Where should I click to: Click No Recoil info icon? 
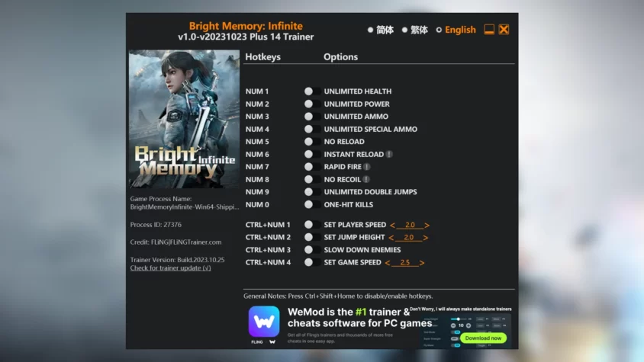(x=366, y=179)
